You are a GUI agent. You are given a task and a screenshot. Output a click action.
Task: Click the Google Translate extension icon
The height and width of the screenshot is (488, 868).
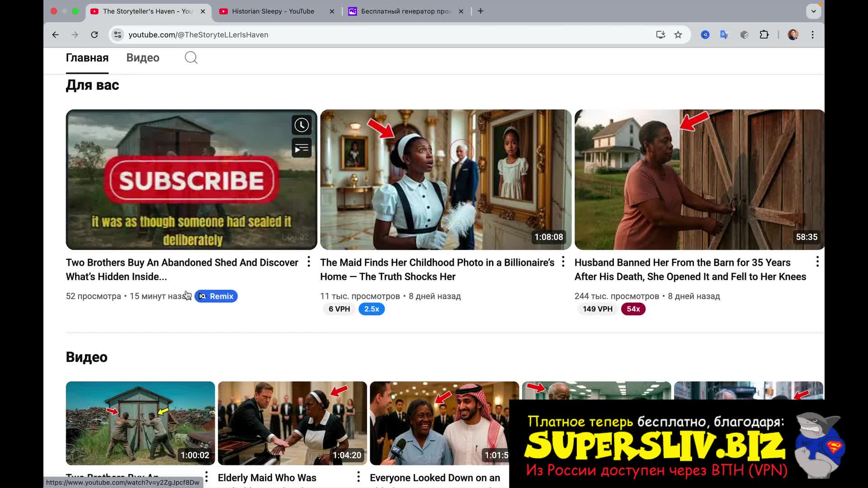724,35
